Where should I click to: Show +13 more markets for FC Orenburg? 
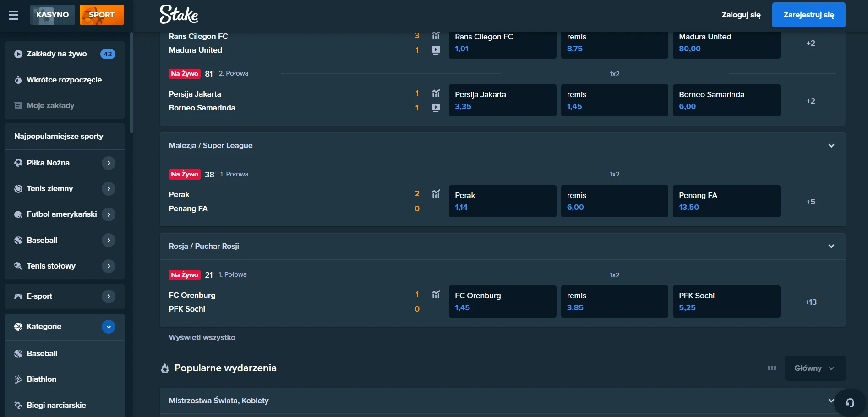tap(811, 302)
